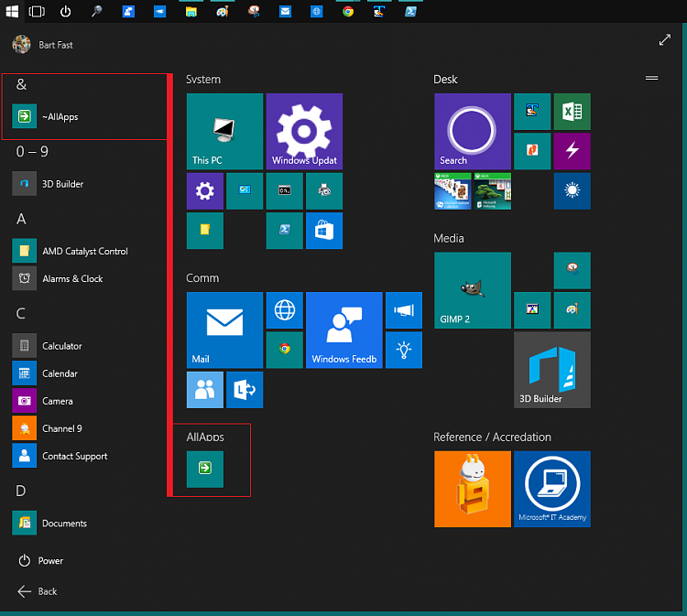Click the A letter header
687x616 pixels.
pos(21,219)
